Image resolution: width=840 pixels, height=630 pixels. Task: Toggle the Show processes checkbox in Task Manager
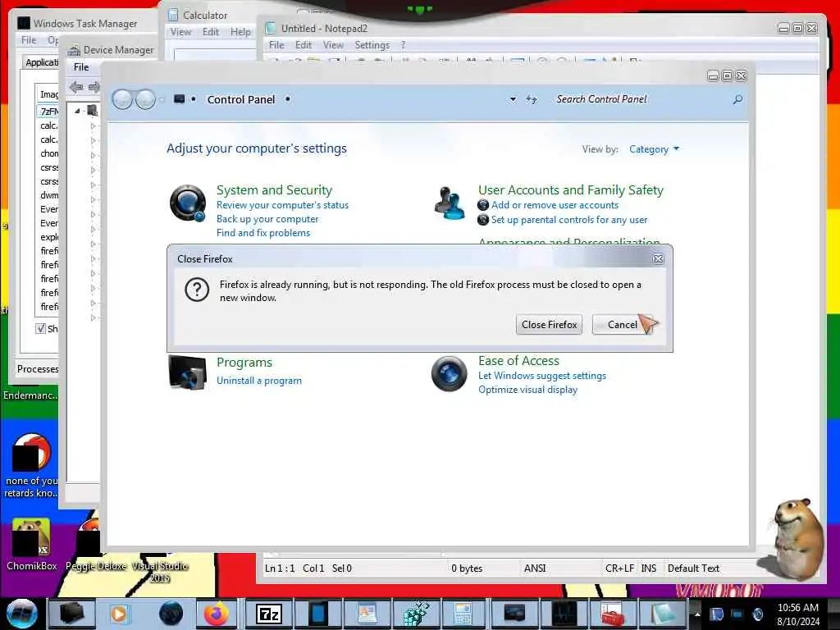click(41, 328)
